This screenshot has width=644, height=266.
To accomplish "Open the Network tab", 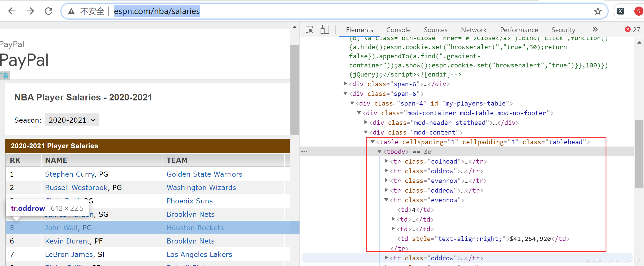I will [x=474, y=30].
